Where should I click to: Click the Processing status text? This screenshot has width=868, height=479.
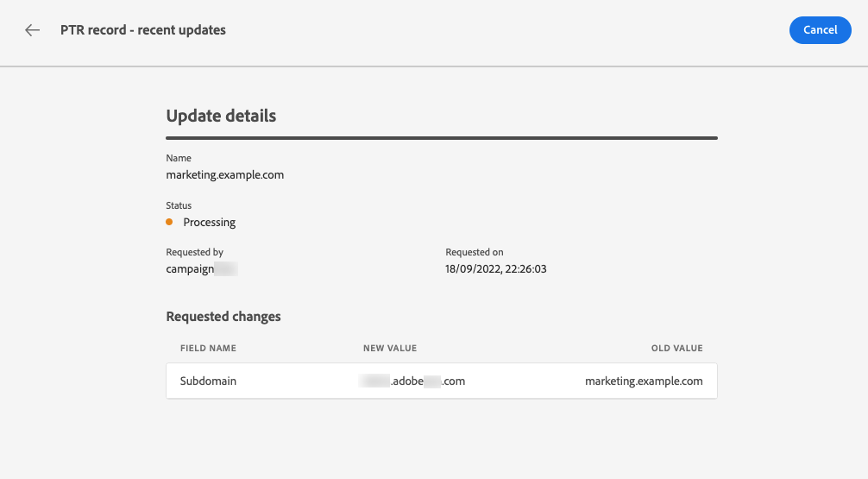pyautogui.click(x=210, y=222)
